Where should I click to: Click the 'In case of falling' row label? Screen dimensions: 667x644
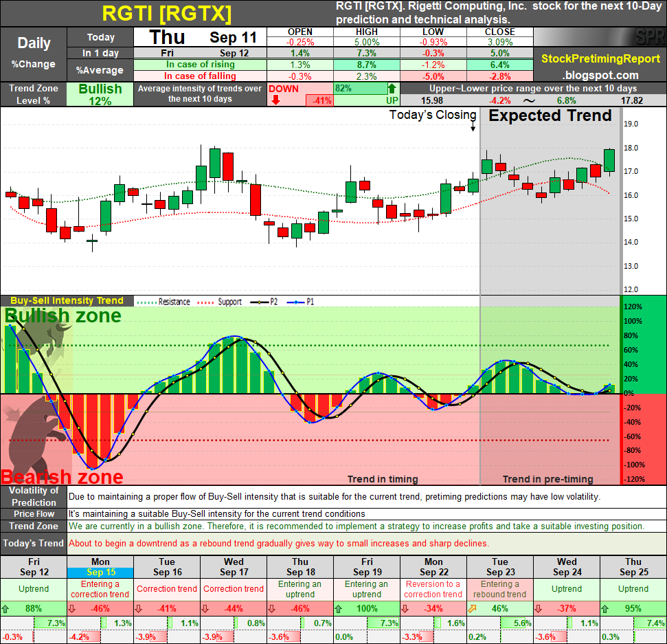[x=201, y=76]
